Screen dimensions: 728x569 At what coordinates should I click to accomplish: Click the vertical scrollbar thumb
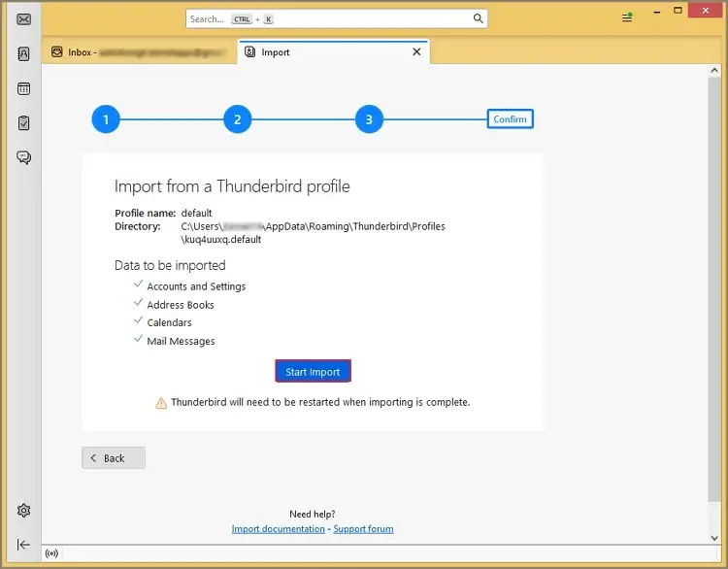[714, 288]
